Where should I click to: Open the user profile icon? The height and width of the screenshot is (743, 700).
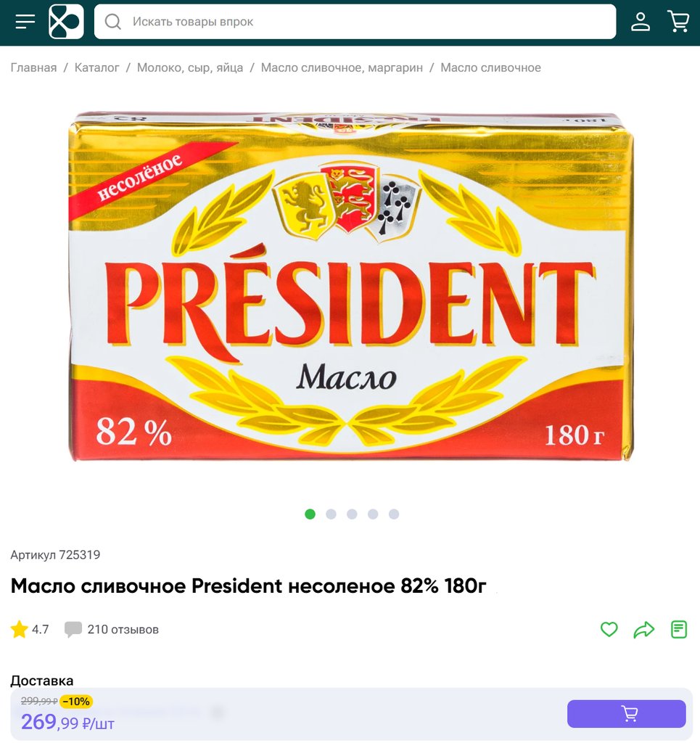[641, 22]
